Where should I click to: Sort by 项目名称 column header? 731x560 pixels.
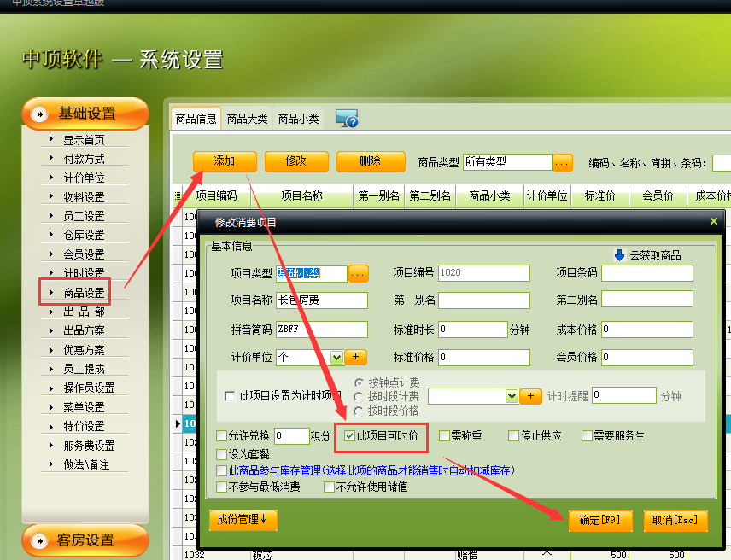click(x=302, y=195)
